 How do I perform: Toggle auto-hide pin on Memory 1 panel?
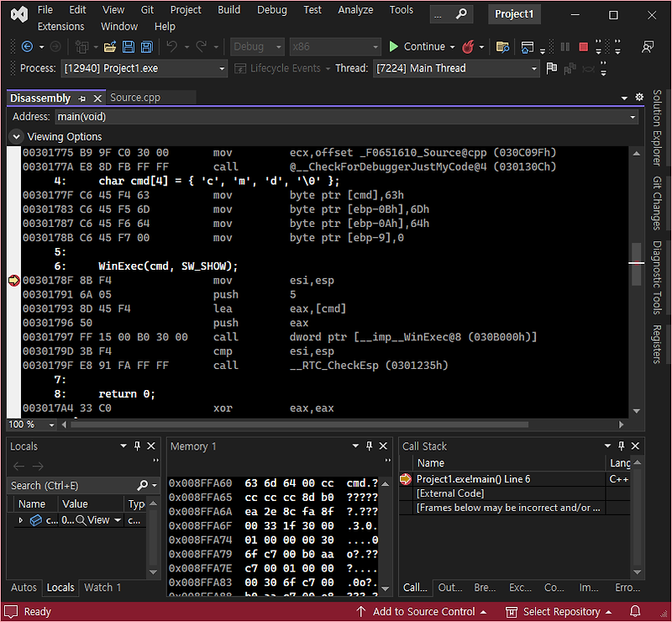[x=370, y=446]
